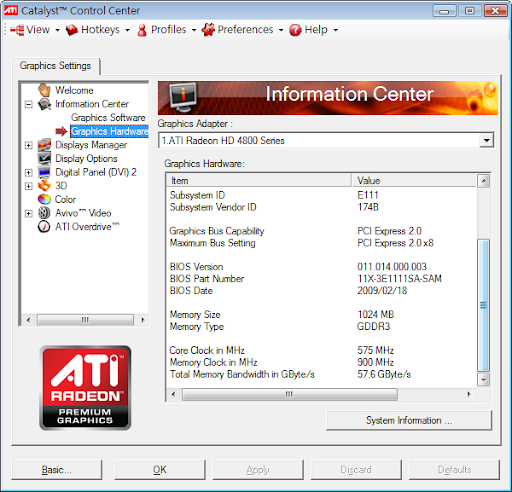
Task: Click the Digital Panel (DVI) 2 icon
Action: [x=44, y=172]
